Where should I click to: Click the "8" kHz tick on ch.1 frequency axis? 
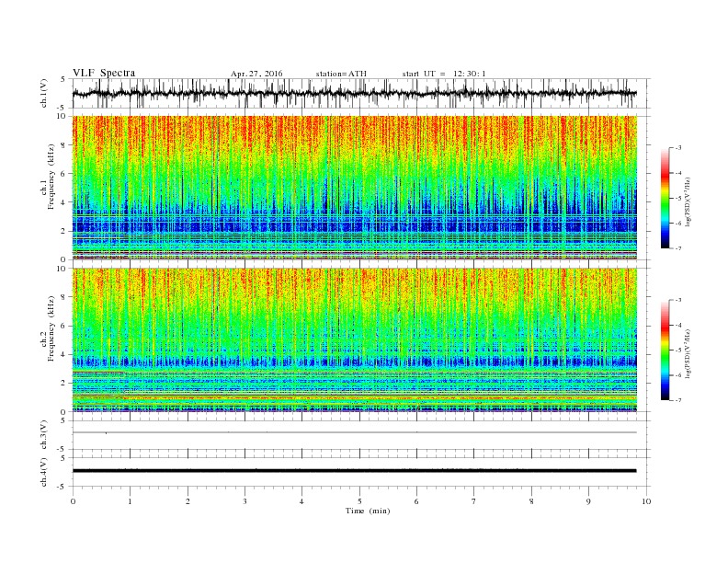pyautogui.click(x=63, y=145)
